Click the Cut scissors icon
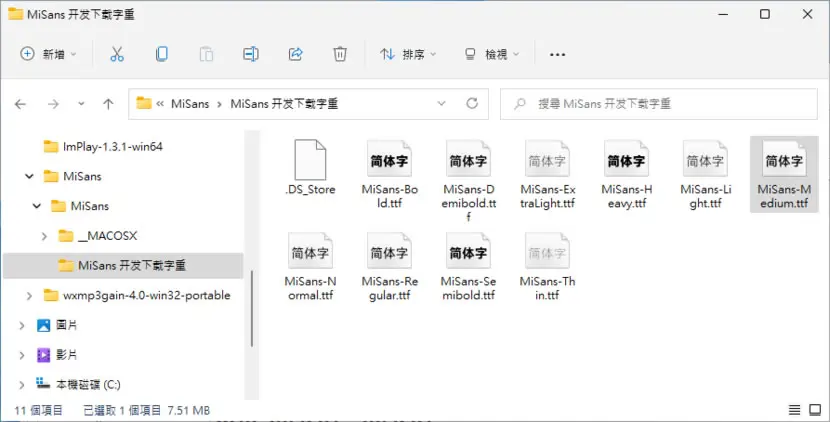Viewport: 830px width, 422px height. [117, 54]
